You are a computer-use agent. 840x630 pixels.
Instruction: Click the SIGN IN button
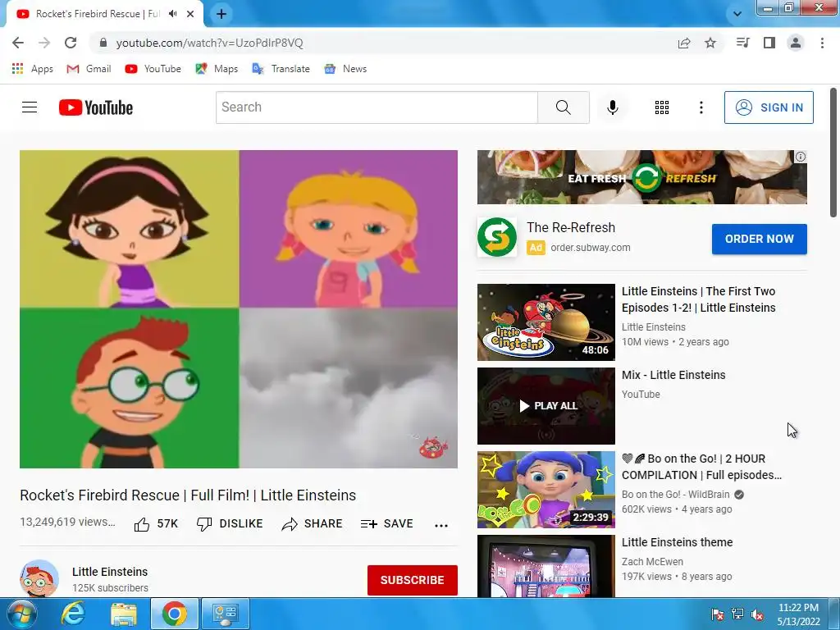(769, 107)
